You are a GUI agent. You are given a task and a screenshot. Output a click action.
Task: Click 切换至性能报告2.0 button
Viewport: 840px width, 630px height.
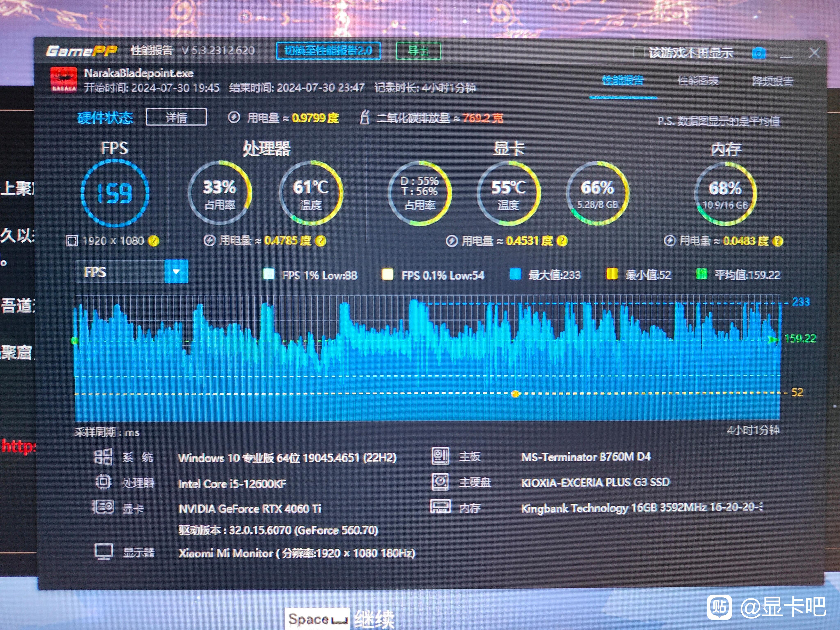click(x=329, y=51)
